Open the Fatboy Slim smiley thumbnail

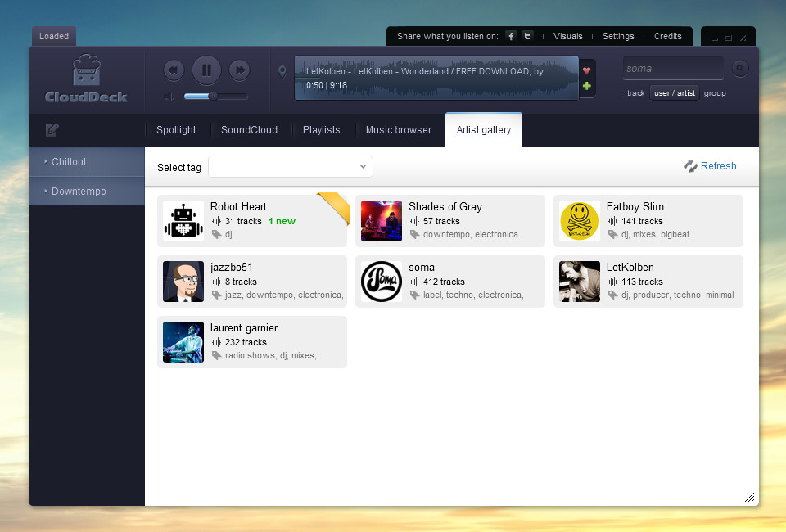580,221
